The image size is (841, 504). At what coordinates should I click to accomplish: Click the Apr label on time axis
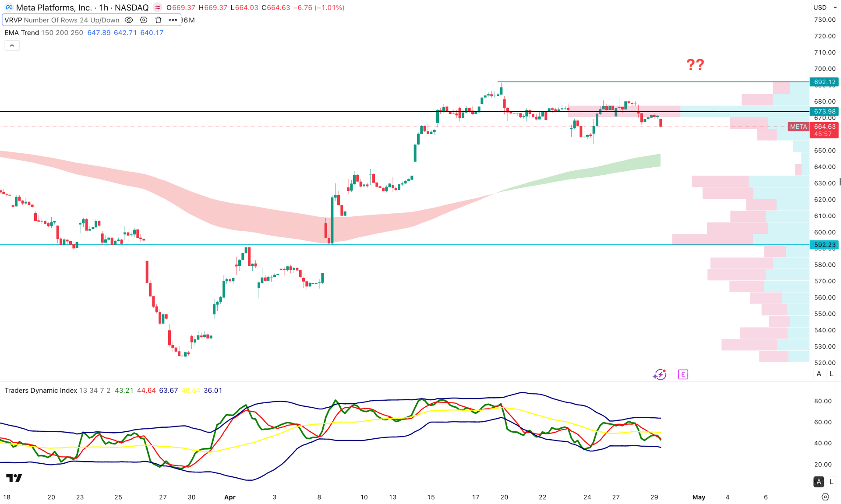point(230,497)
